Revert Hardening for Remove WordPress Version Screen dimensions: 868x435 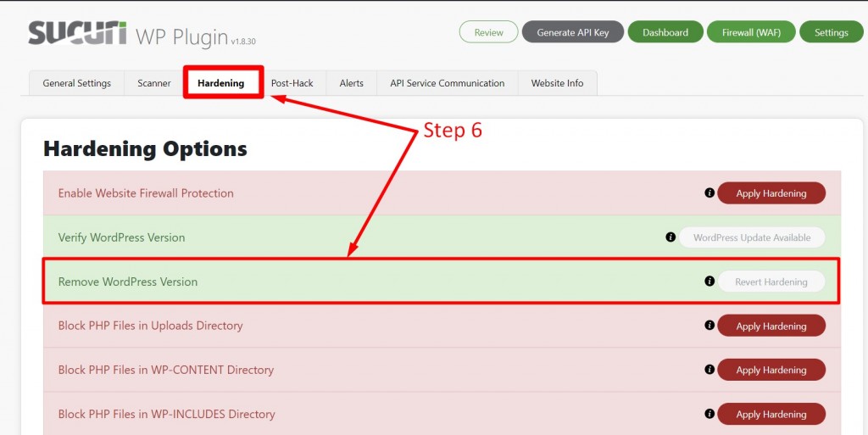point(771,282)
